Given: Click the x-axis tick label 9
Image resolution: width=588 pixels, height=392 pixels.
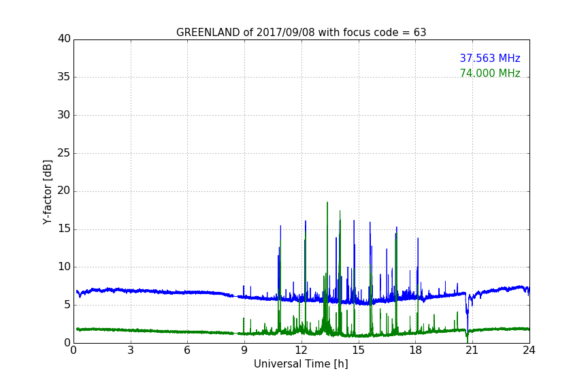Looking at the screenshot, I should [244, 350].
